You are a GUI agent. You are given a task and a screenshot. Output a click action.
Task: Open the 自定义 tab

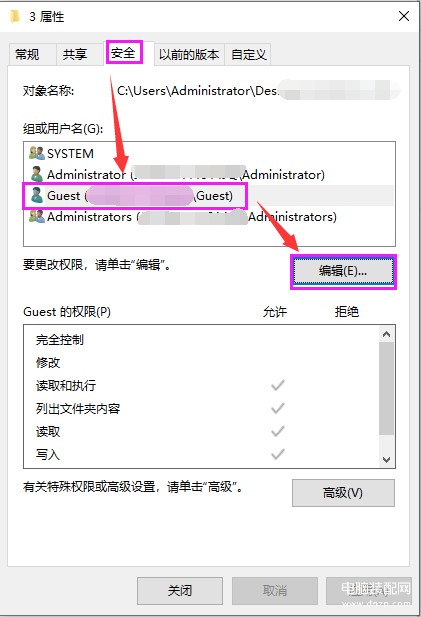(247, 54)
